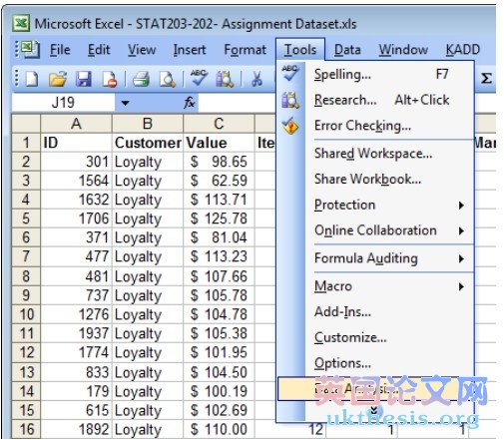Choose Share Workbook... menu entry

coord(375,180)
